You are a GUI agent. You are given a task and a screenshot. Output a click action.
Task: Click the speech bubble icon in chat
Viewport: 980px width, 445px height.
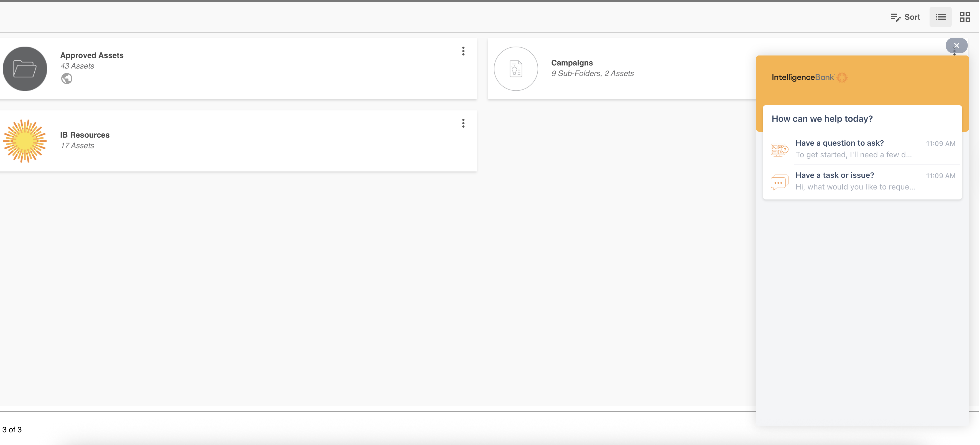click(779, 182)
